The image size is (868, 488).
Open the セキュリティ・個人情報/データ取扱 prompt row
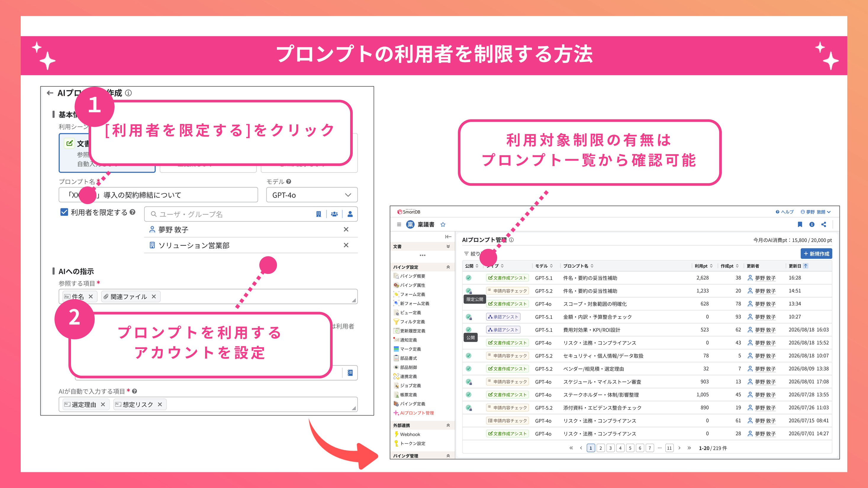click(x=647, y=356)
